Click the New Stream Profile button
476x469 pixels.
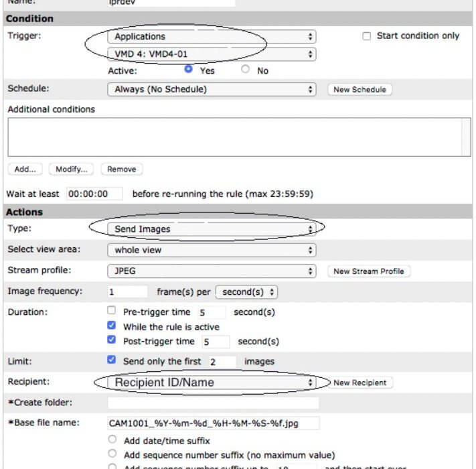[369, 271]
